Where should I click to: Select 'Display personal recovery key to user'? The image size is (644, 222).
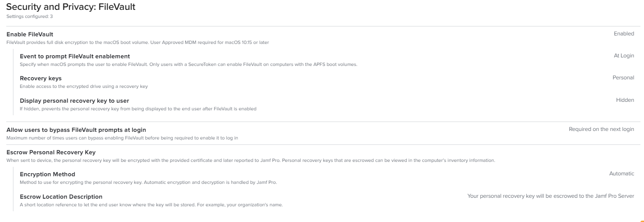tap(74, 100)
